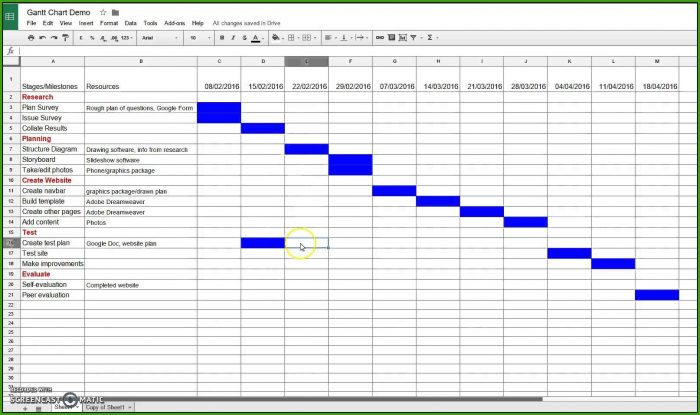
Task: Open the font size 10 dropdown
Action: [200, 38]
